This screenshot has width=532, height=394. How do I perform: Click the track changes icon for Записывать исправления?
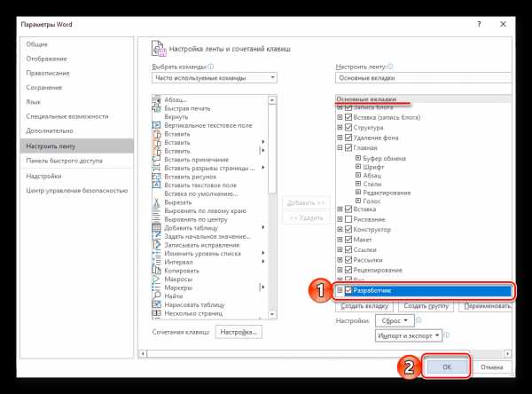coord(156,245)
